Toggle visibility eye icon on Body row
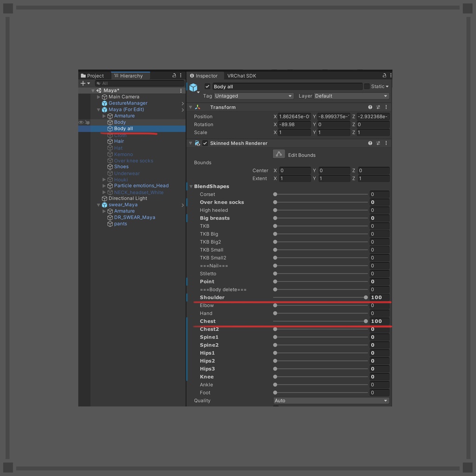 (81, 122)
